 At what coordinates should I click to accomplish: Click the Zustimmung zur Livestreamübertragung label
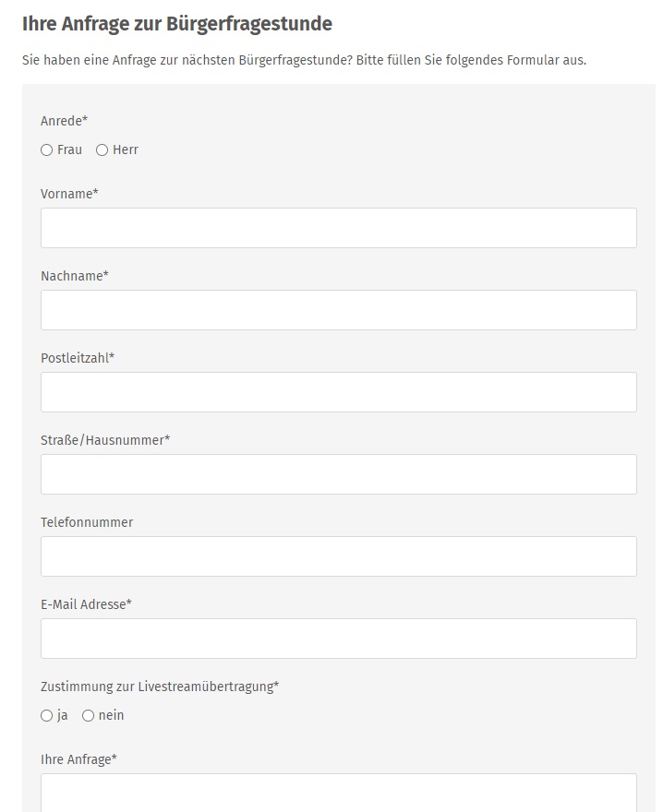160,687
